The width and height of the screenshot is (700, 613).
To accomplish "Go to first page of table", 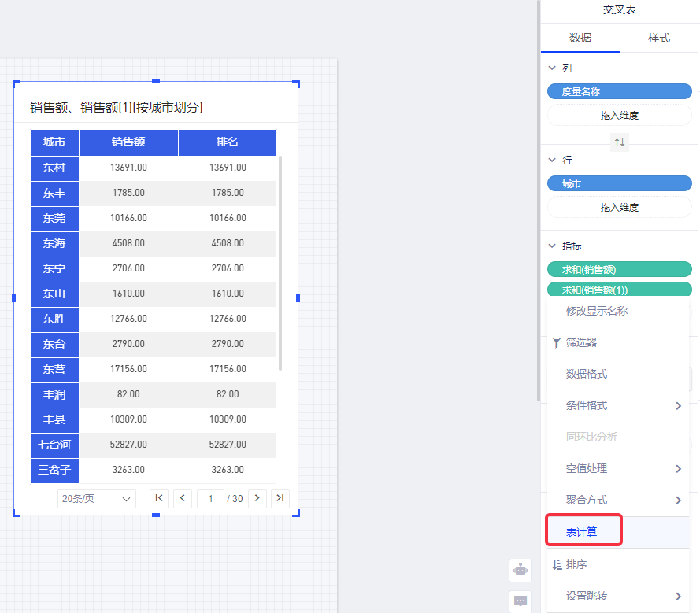I will (x=159, y=498).
